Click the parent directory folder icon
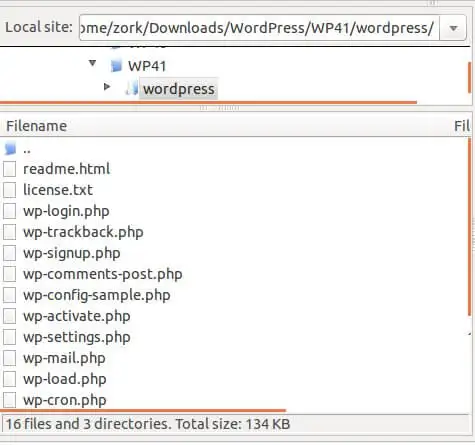 pyautogui.click(x=10, y=148)
